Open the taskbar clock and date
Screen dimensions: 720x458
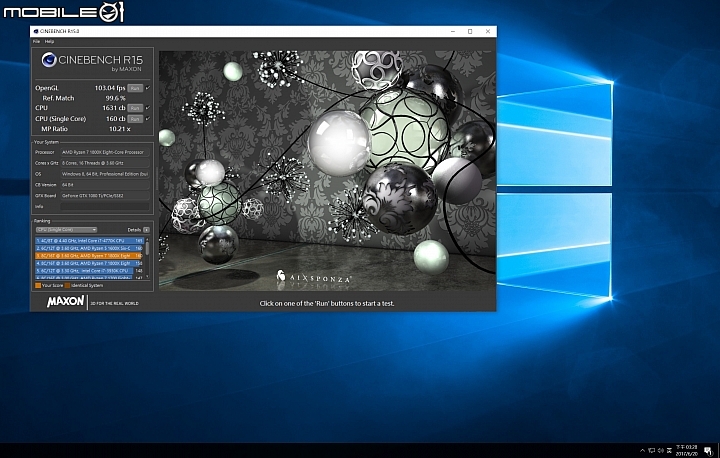tap(686, 451)
